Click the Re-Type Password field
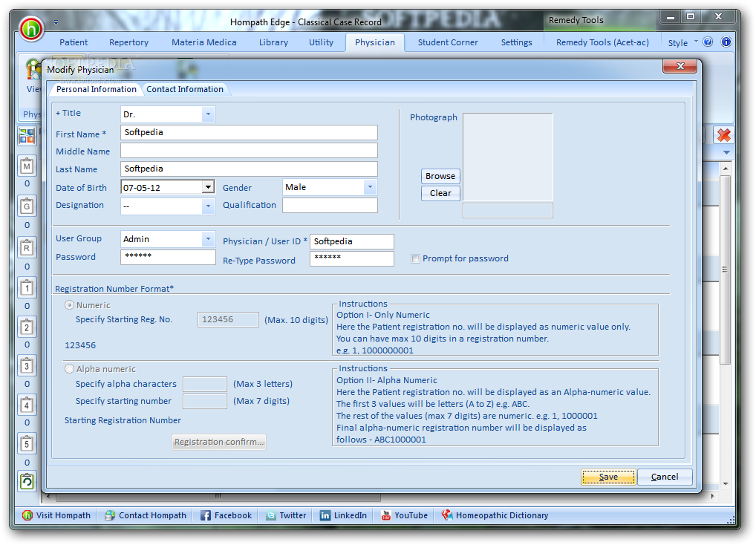Viewport: 756px width, 545px height. (352, 259)
